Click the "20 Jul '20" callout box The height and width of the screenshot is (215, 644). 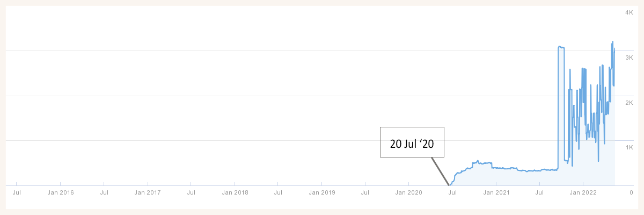tap(412, 142)
